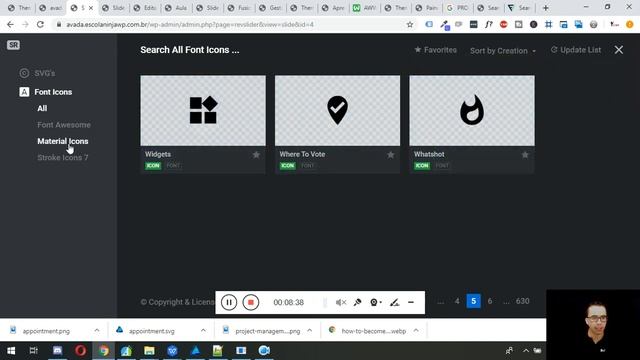This screenshot has height=360, width=640.
Task: Click the Search All Font Icons field
Action: (190, 50)
